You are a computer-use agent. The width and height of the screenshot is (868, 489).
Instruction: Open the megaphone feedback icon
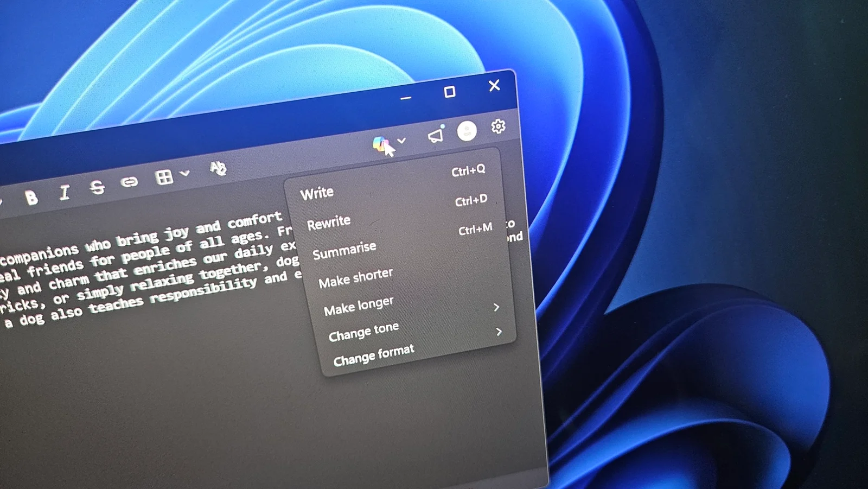click(435, 135)
